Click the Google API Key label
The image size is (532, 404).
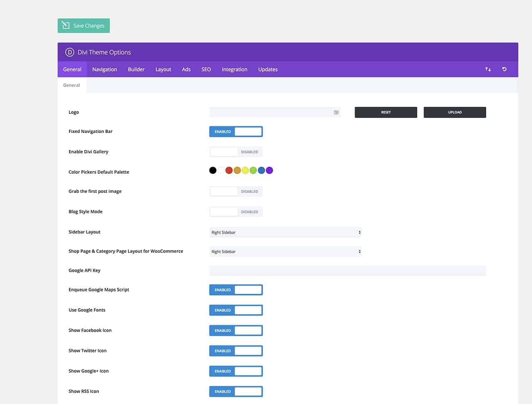[x=84, y=271]
